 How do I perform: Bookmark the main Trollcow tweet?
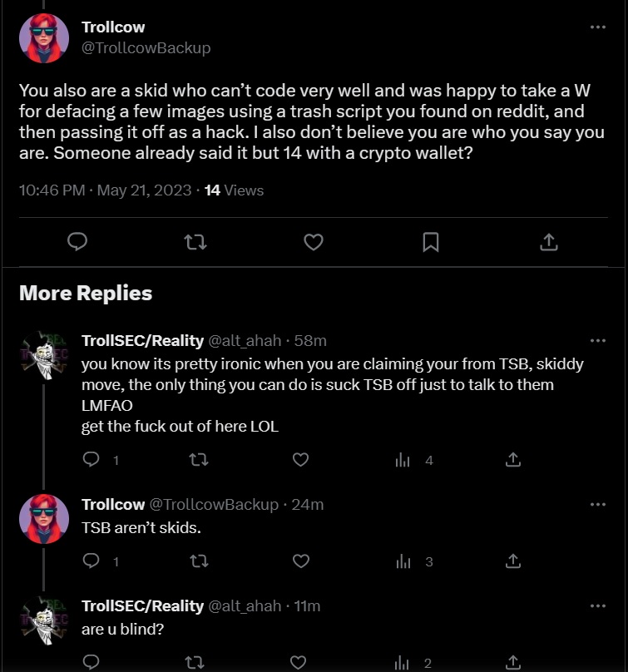431,242
